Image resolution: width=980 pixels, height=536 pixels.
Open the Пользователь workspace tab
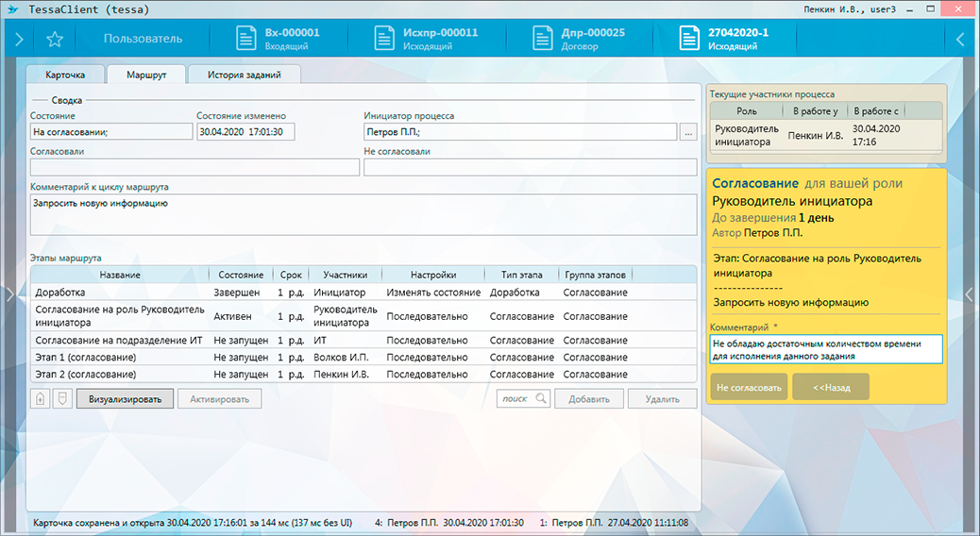[143, 39]
